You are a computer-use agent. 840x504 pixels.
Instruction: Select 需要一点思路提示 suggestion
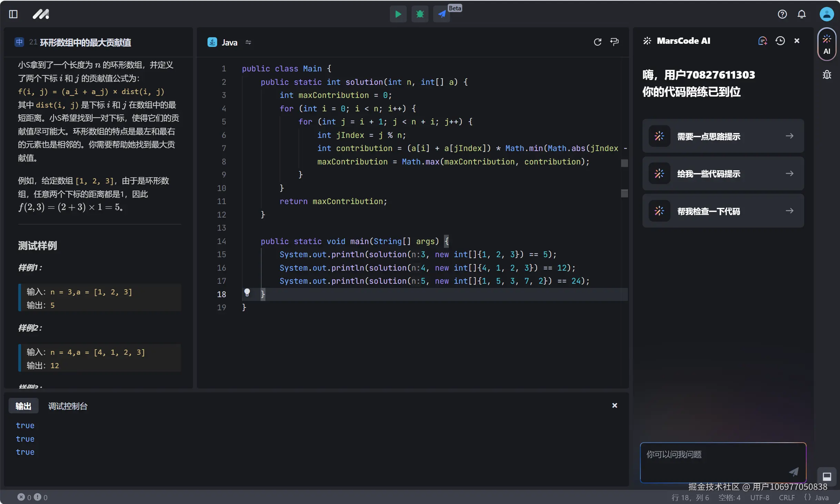(723, 136)
